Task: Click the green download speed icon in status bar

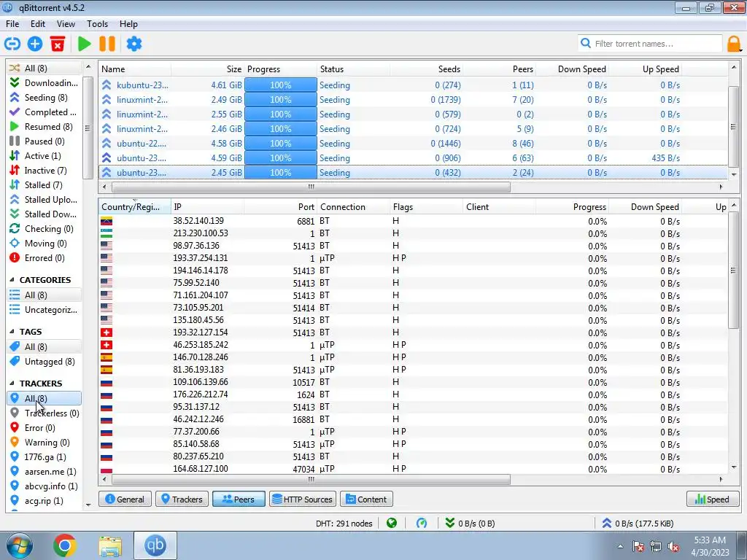Action: 449,524
